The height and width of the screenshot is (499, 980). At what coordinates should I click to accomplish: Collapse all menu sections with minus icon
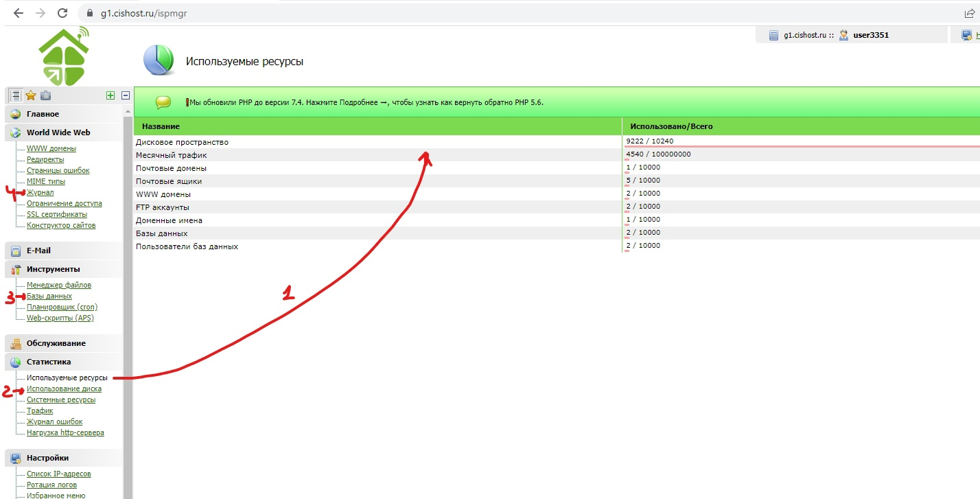pos(126,96)
